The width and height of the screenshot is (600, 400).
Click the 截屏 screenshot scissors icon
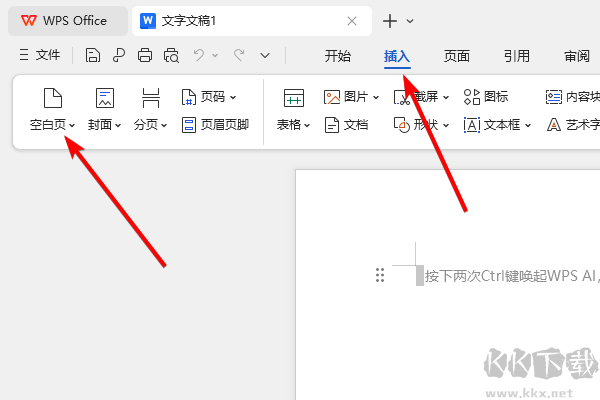coord(402,97)
